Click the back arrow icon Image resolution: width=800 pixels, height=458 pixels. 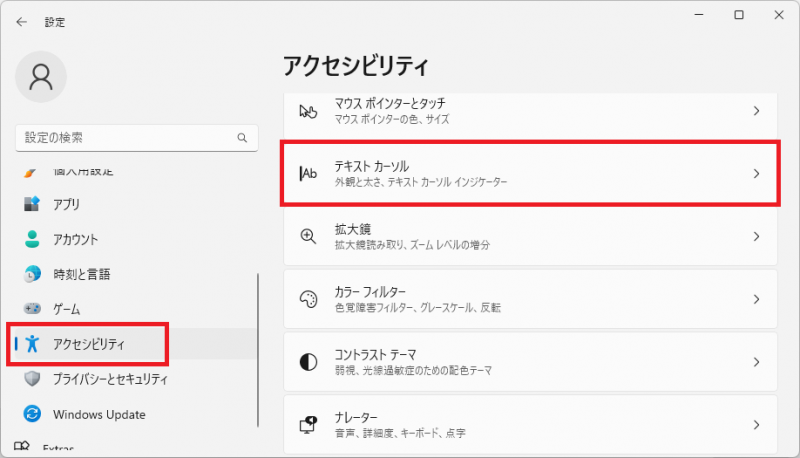click(21, 21)
